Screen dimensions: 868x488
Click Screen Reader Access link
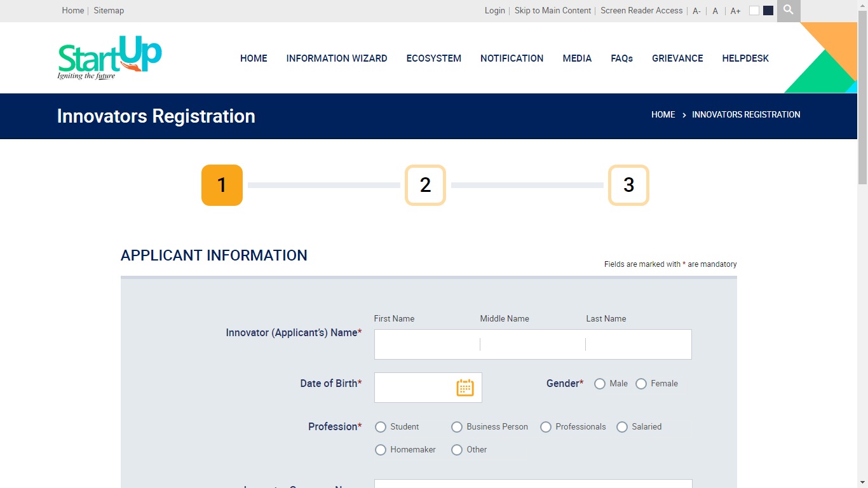pos(641,10)
